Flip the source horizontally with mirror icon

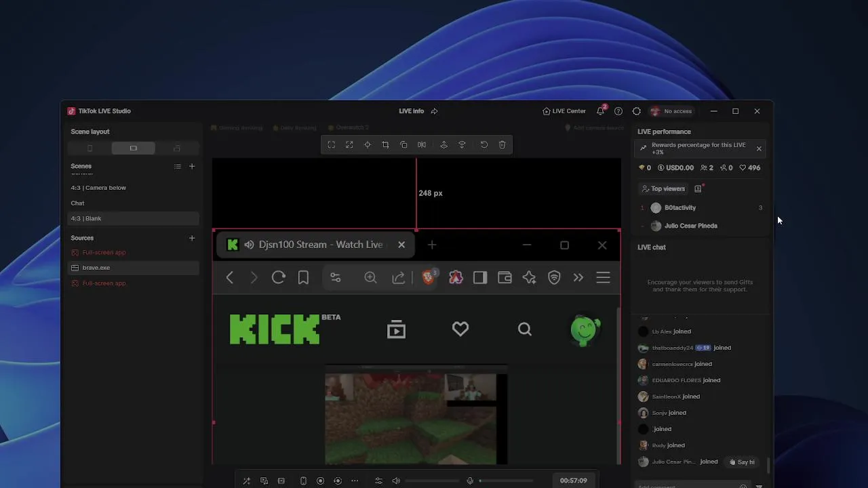[x=422, y=144]
